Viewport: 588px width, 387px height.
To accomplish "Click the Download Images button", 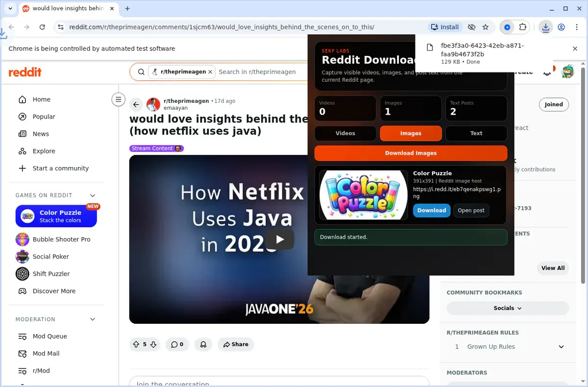I will point(411,153).
